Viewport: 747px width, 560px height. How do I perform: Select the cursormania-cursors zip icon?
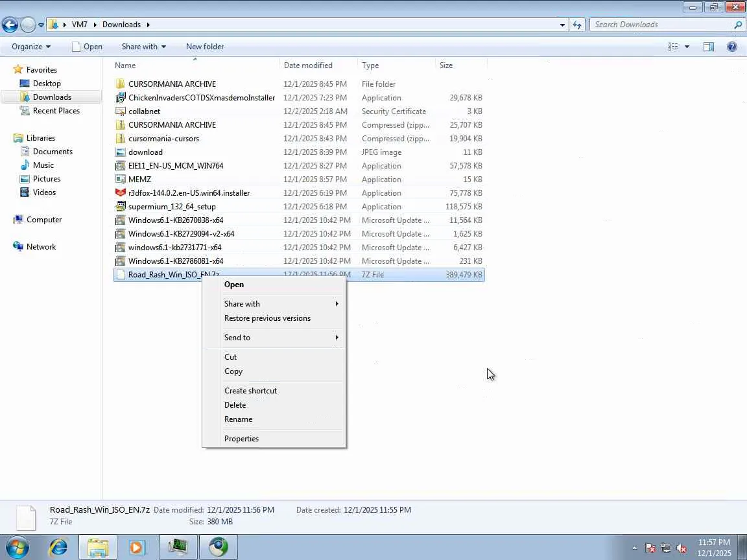[x=121, y=139]
